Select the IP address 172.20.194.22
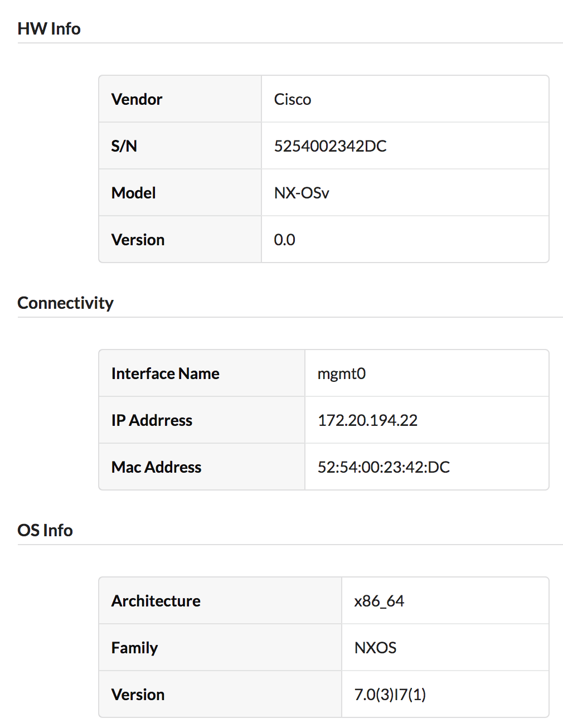Screen dimensions: 563x728 coord(367,421)
